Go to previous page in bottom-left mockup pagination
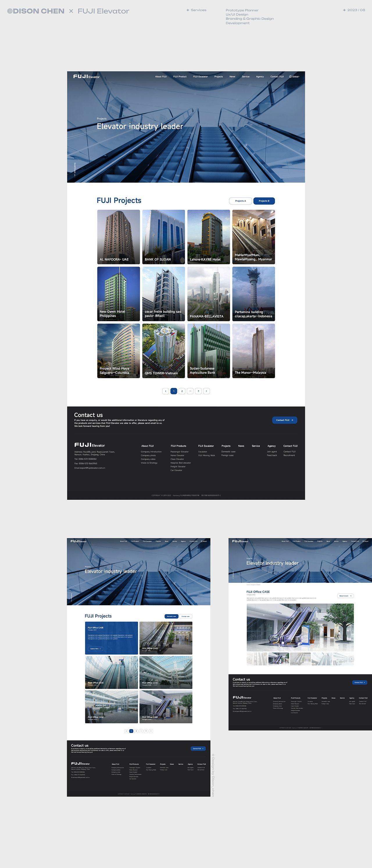Image resolution: width=372 pixels, height=868 pixels. pos(126,731)
